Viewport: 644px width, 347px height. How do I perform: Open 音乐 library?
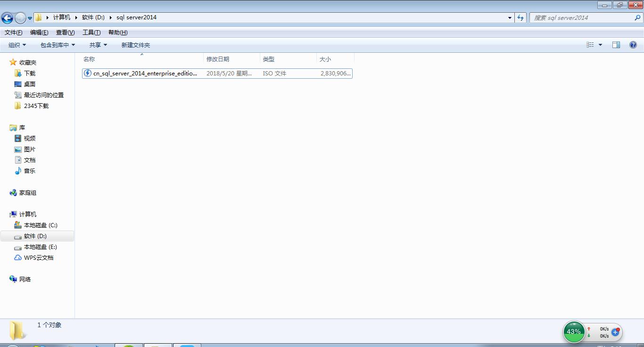click(x=30, y=171)
